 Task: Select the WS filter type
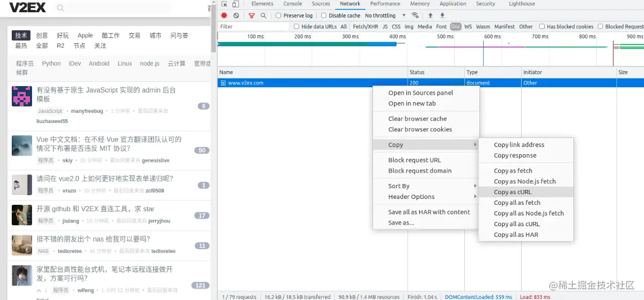(468, 26)
